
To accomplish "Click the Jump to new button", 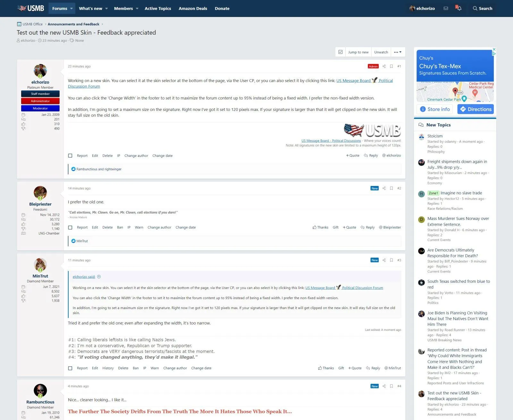I will pos(358,52).
